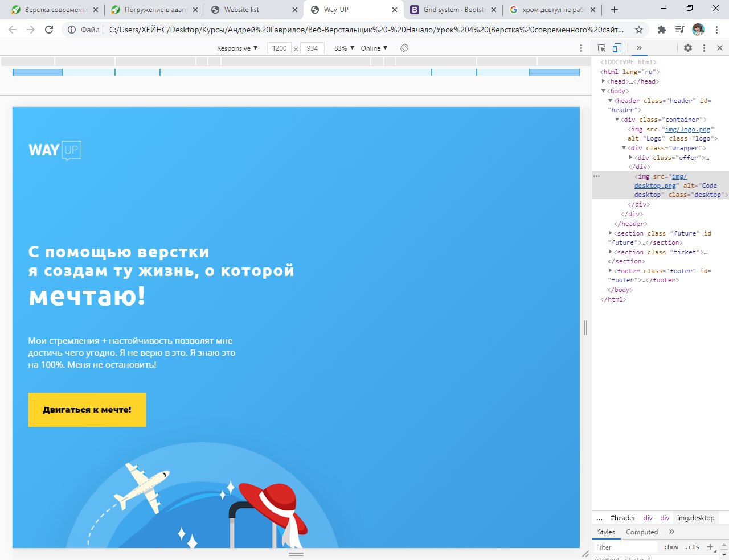729x560 pixels.
Task: Open the media control icon in toolbar
Action: [679, 30]
